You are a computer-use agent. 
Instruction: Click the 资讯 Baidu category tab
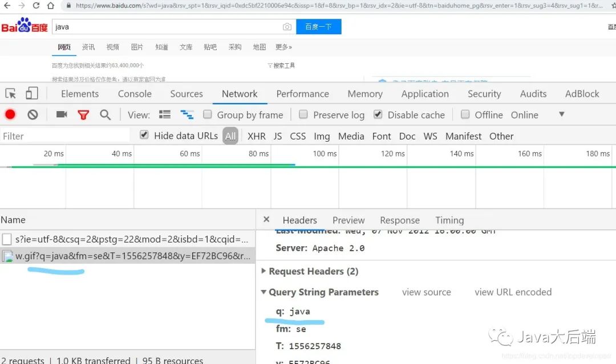point(88,47)
